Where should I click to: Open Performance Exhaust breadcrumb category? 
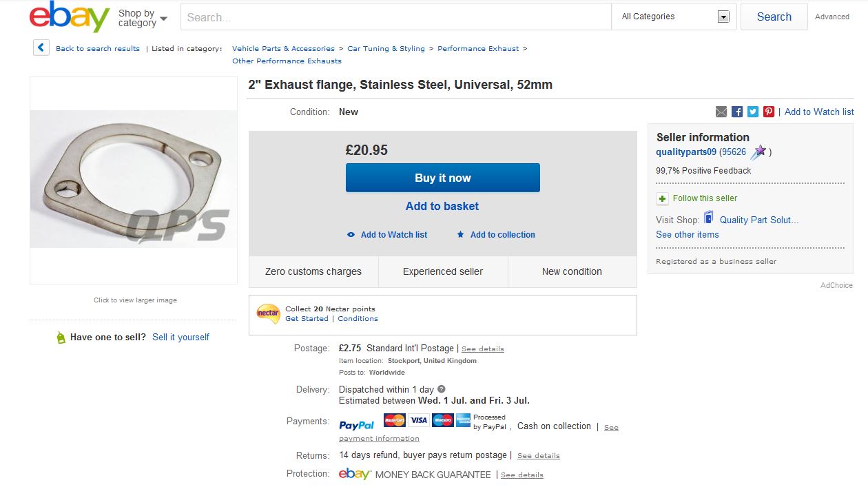pos(478,49)
